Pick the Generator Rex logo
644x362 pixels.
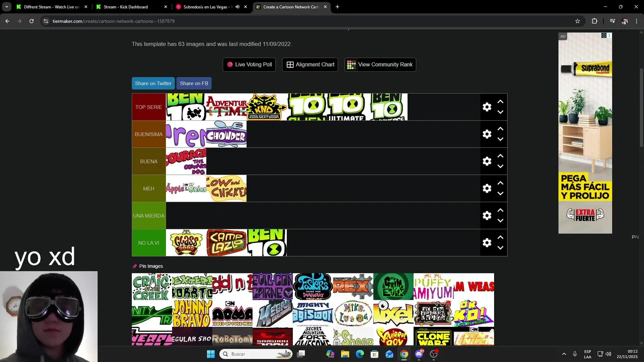353,287
